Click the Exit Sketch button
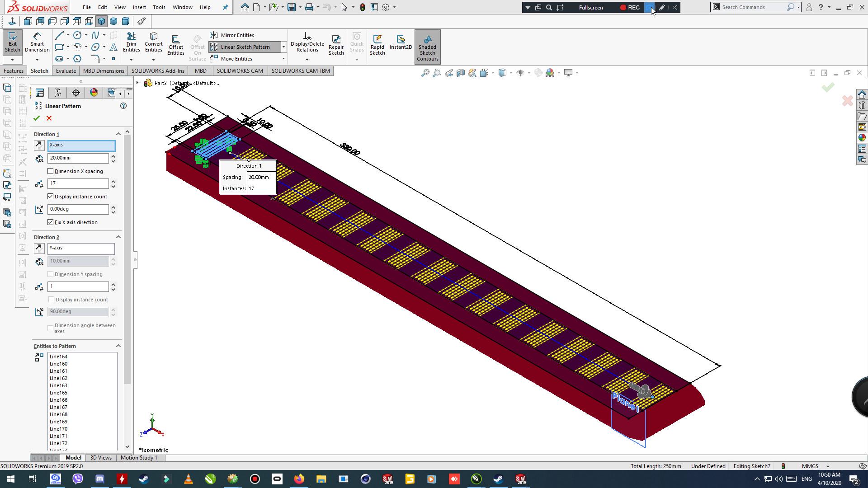Screen dimensions: 868x488 (x=12, y=42)
